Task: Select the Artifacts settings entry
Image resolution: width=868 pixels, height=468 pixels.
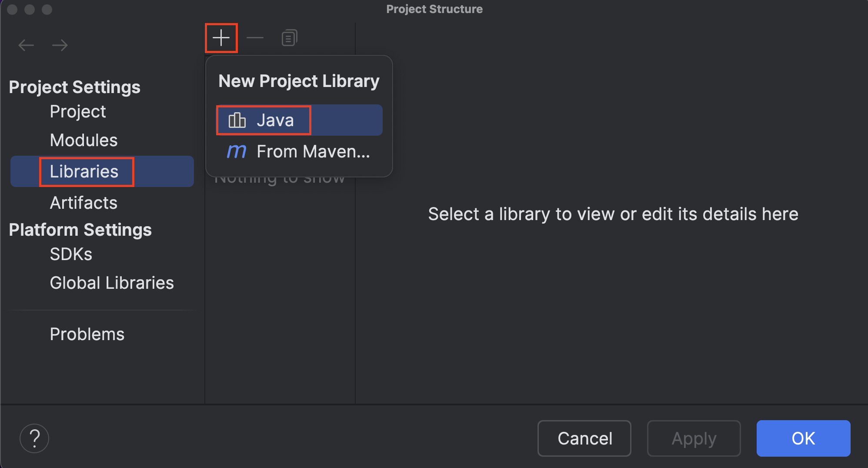Action: point(83,202)
